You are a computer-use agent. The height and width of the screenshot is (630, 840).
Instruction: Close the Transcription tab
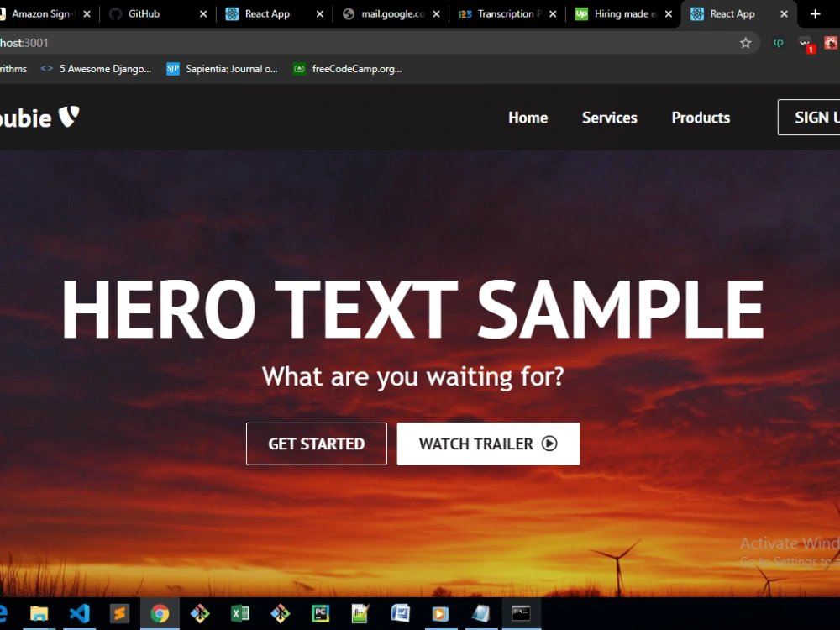[x=553, y=14]
